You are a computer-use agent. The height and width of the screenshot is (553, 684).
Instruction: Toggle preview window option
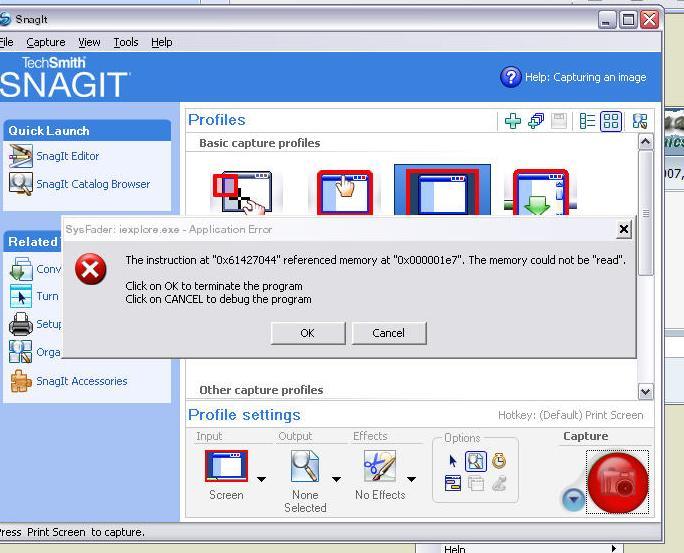(475, 461)
